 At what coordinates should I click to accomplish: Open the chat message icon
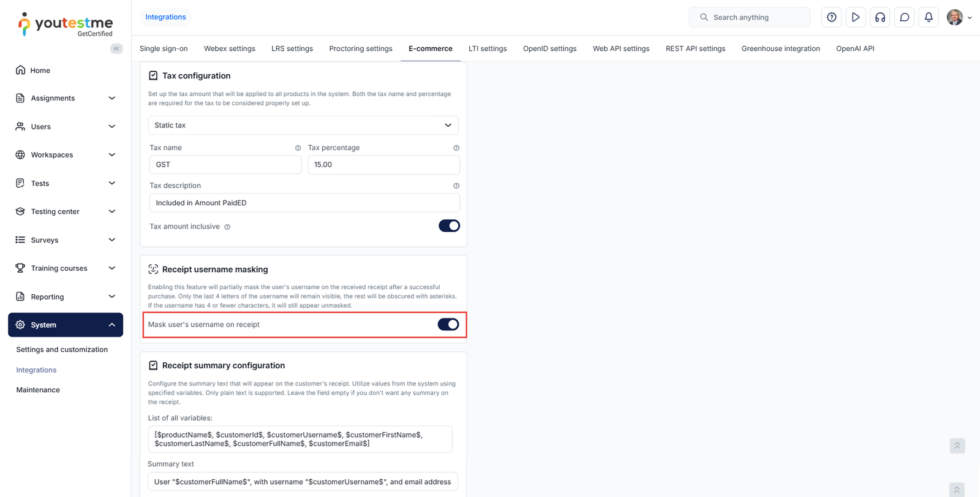[904, 17]
